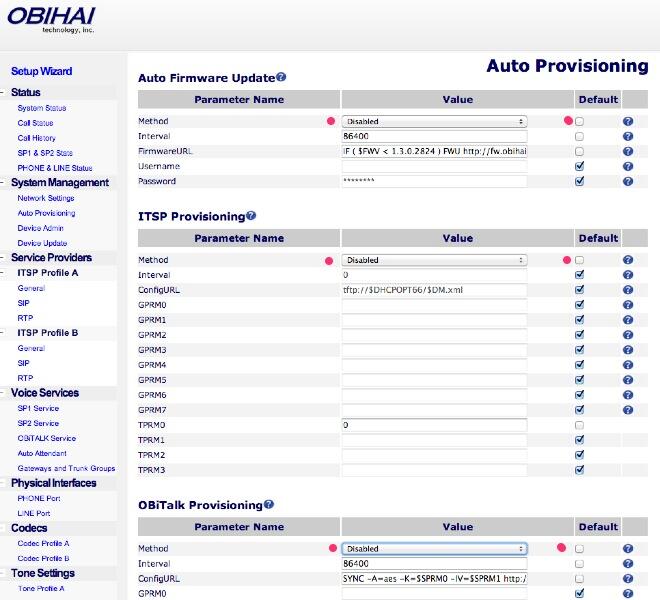Image resolution: width=660 pixels, height=600 pixels.
Task: Collapse ITSP Profile A tree node
Action: [x=3, y=273]
